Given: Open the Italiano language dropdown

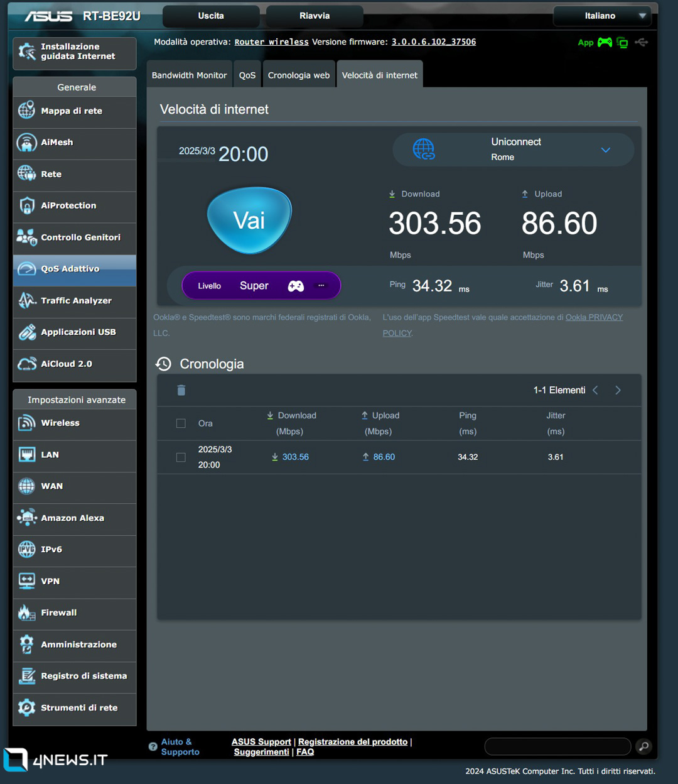Looking at the screenshot, I should click(x=602, y=16).
